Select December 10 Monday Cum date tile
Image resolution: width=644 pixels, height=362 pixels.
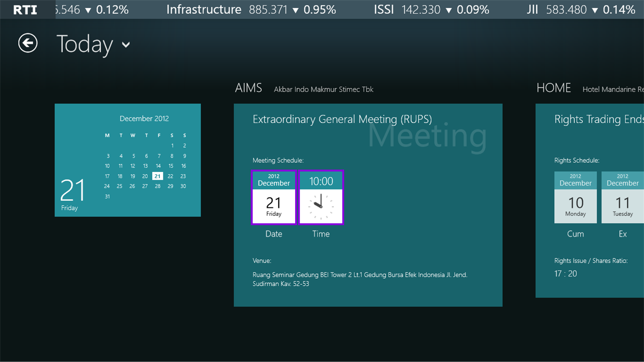575,197
